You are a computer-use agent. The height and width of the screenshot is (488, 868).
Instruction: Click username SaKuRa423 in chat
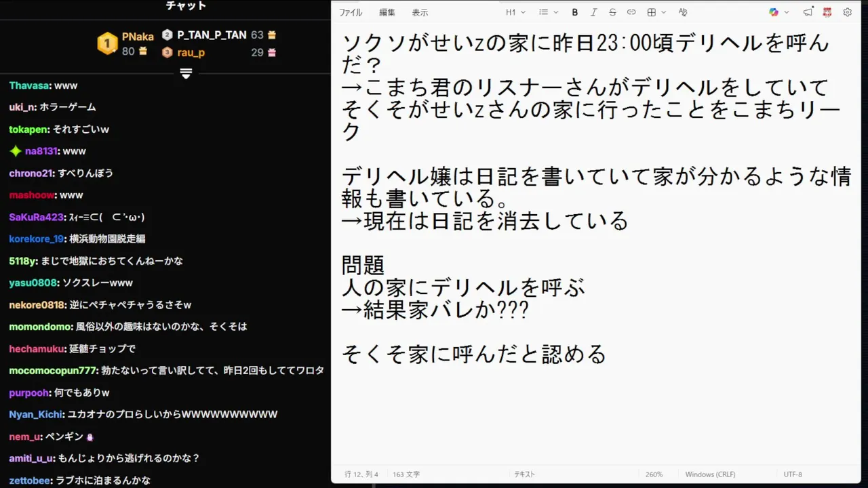pos(37,218)
